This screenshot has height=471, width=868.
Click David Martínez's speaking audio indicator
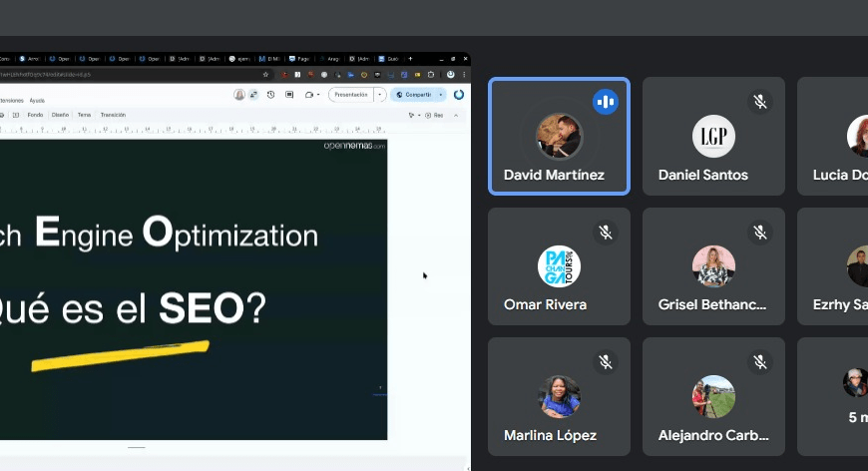(605, 102)
